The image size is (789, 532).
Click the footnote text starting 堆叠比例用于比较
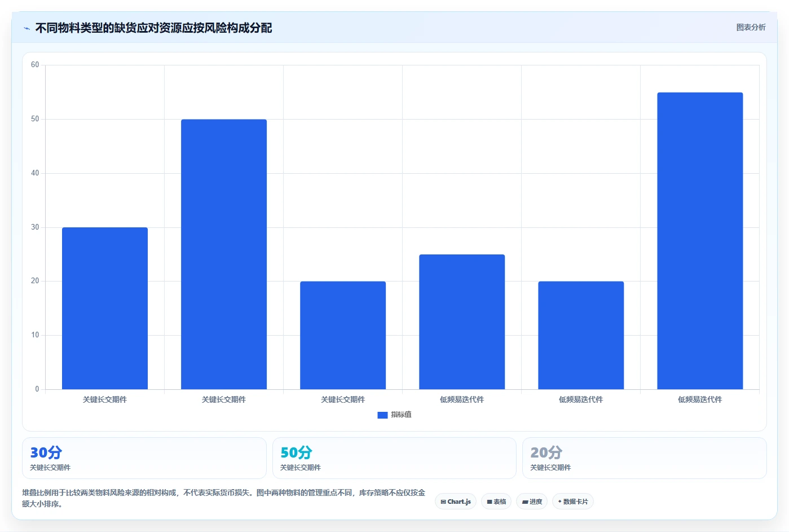pyautogui.click(x=224, y=498)
